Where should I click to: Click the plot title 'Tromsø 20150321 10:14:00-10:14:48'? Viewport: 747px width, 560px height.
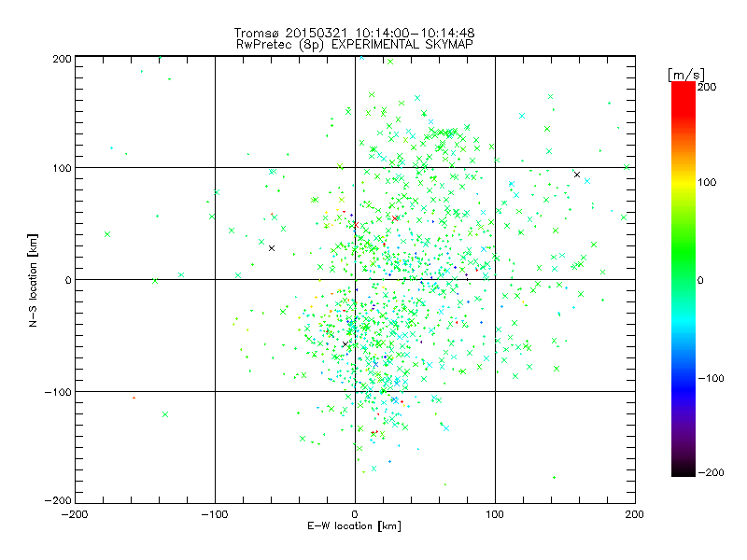(x=354, y=33)
